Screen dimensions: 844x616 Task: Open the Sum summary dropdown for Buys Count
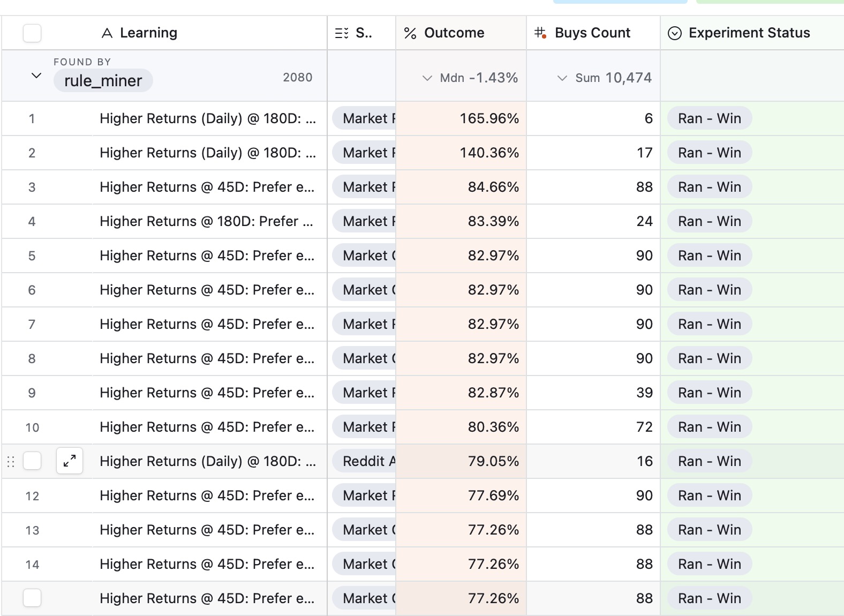562,78
